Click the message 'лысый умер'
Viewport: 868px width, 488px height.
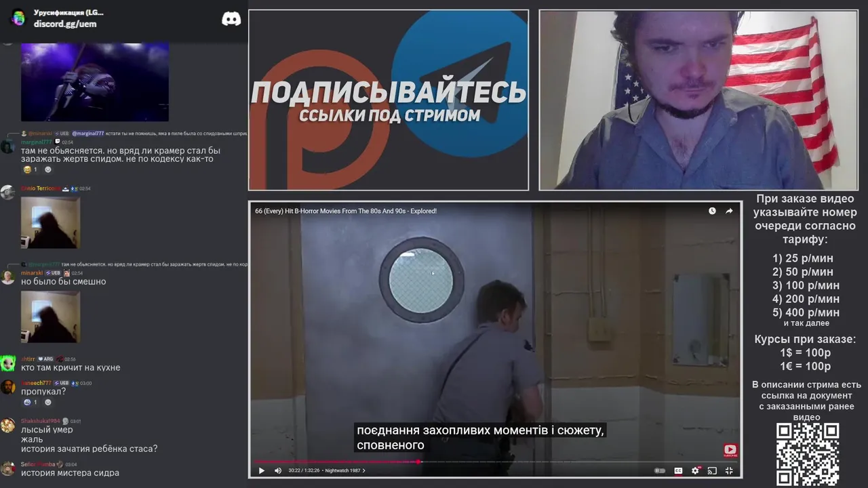(47, 430)
